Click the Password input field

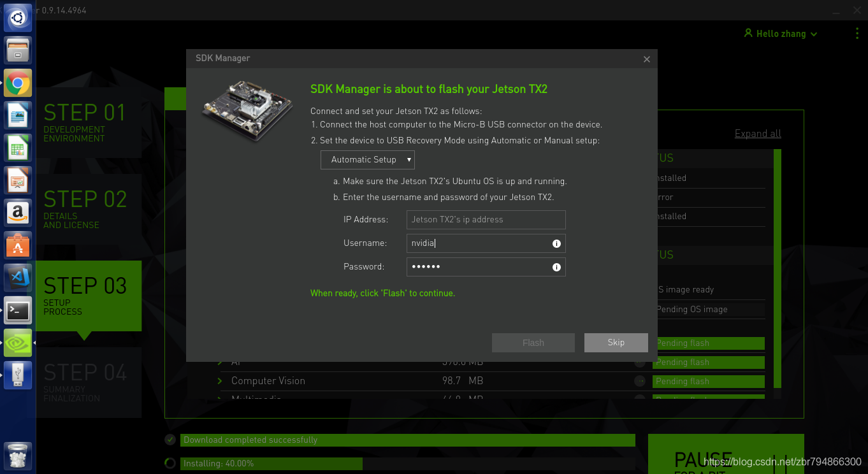pos(486,267)
